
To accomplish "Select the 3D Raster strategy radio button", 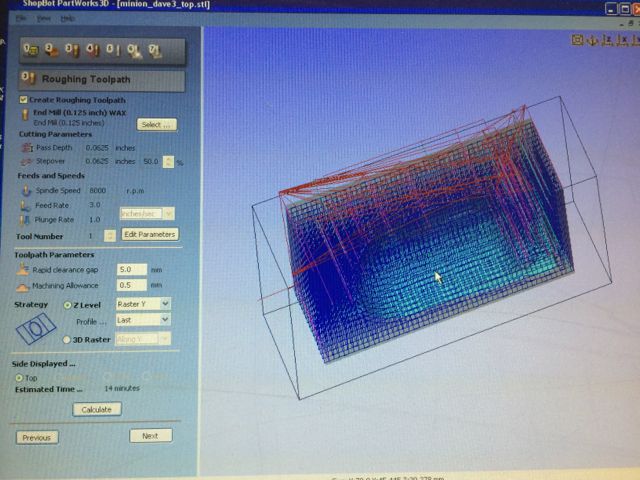I will (x=67, y=340).
